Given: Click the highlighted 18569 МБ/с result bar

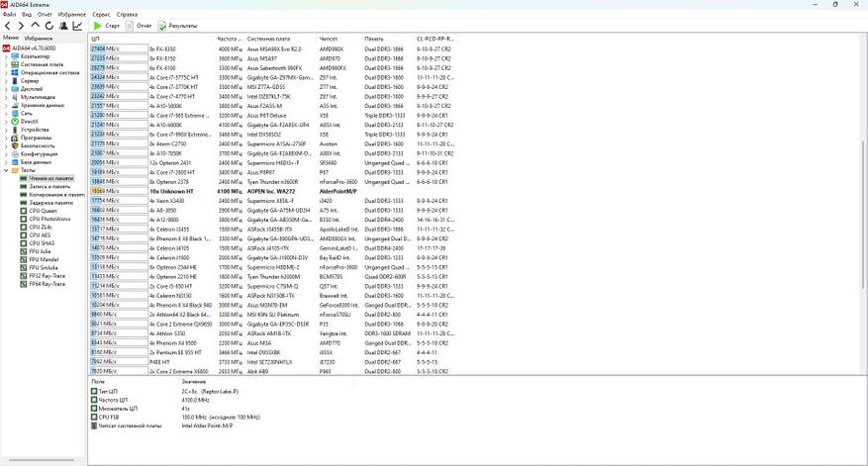Looking at the screenshot, I should click(x=119, y=191).
